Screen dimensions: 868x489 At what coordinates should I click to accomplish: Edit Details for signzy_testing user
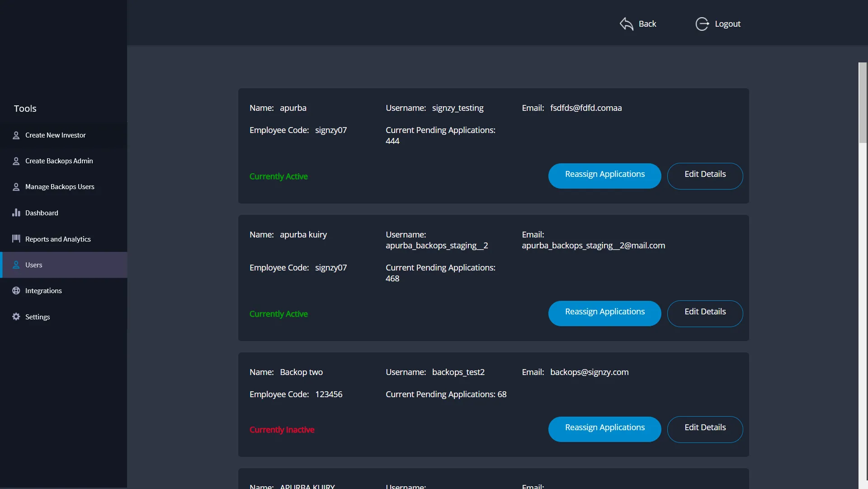[x=705, y=176]
